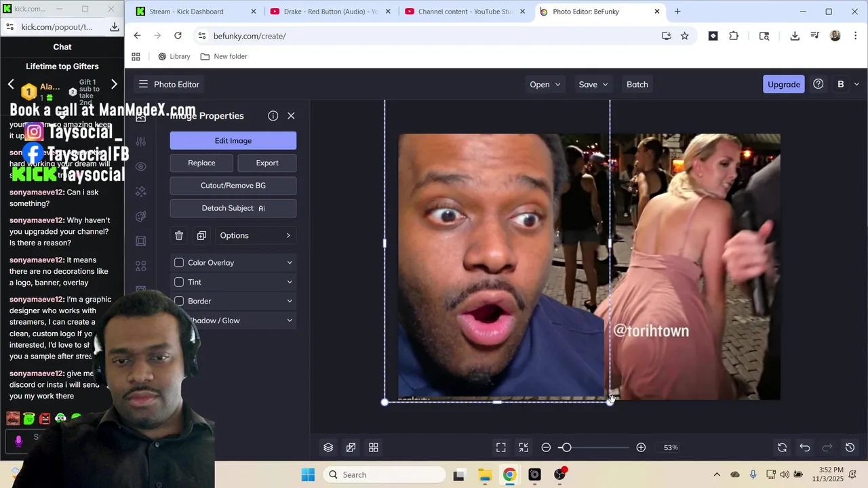Click the reset/refresh arrows icon
Viewport: 868px width, 488px height.
click(782, 447)
